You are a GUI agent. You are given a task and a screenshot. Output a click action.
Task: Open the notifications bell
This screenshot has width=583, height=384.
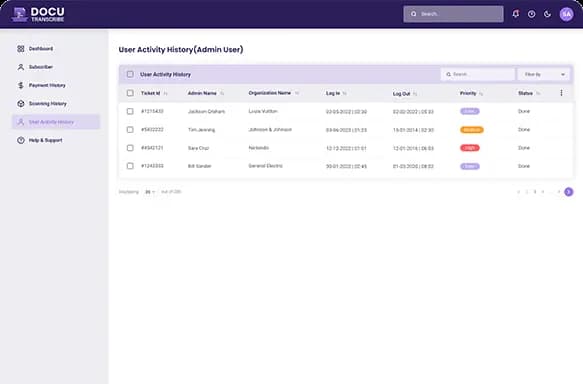515,14
